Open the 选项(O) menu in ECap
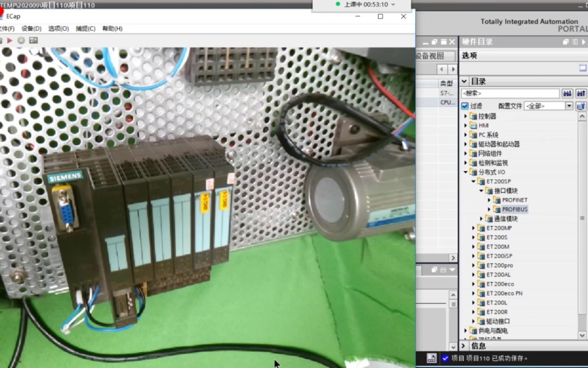Screen dimensions: 588x368 [x=58, y=29]
